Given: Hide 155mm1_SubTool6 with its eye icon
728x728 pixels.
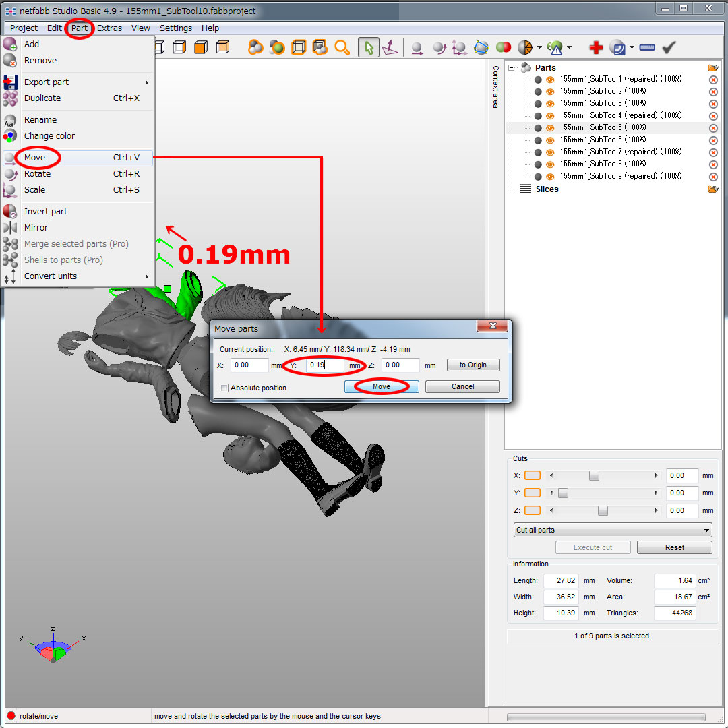Looking at the screenshot, I should point(550,140).
